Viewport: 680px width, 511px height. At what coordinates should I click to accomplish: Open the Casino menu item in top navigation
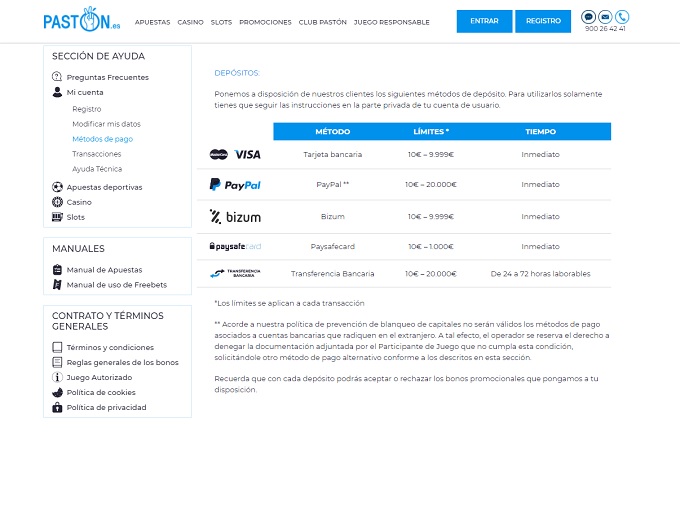(x=190, y=22)
